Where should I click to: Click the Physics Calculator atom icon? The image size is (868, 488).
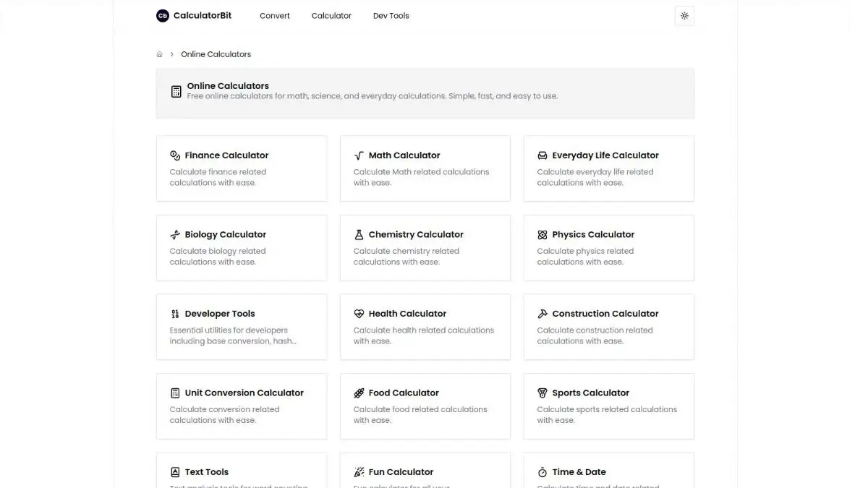[x=542, y=235]
